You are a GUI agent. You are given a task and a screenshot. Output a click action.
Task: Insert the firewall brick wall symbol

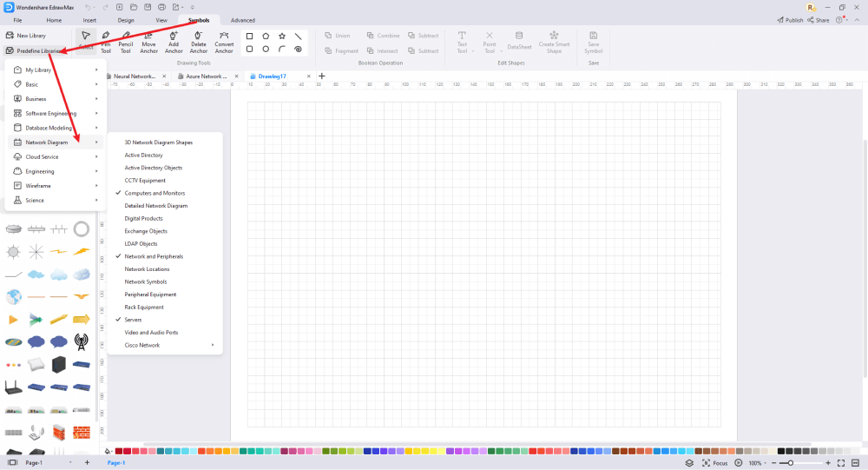point(81,432)
